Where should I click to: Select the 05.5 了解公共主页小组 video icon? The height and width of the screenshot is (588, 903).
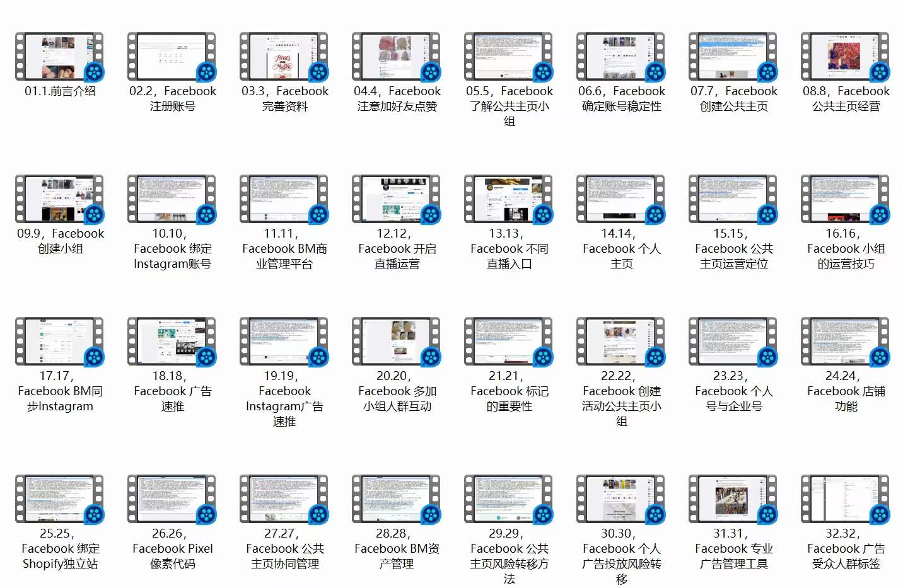click(x=509, y=57)
